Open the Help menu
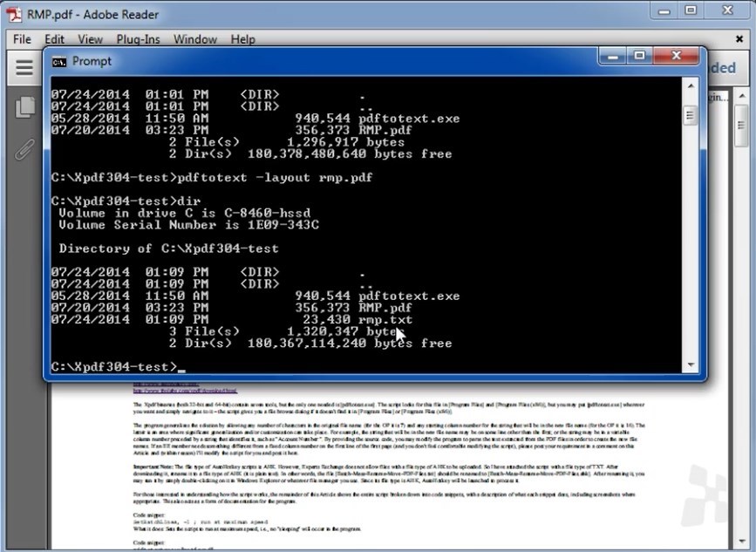 (x=243, y=39)
